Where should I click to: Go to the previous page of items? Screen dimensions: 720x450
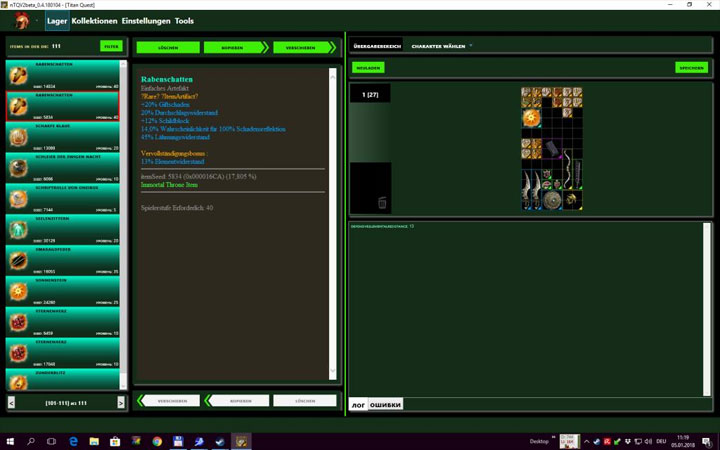11,402
